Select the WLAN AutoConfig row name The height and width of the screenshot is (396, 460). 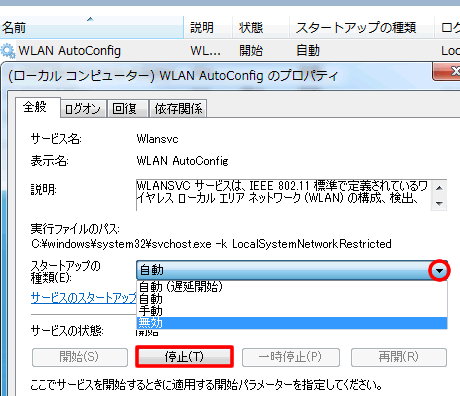[x=70, y=51]
